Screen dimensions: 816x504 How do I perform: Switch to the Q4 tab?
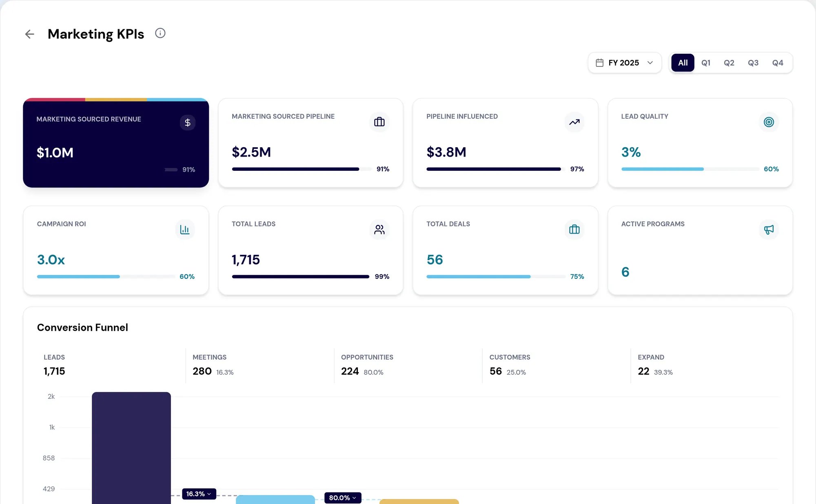point(778,63)
